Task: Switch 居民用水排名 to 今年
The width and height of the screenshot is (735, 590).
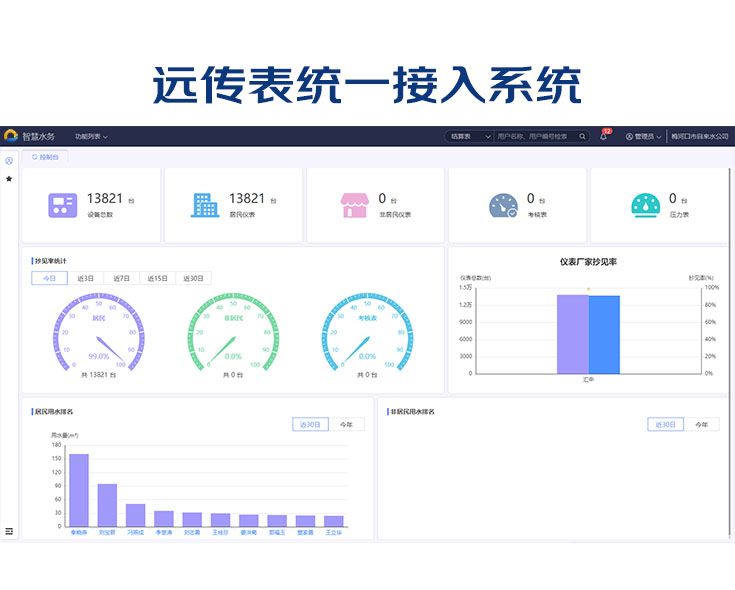Action: coord(346,425)
